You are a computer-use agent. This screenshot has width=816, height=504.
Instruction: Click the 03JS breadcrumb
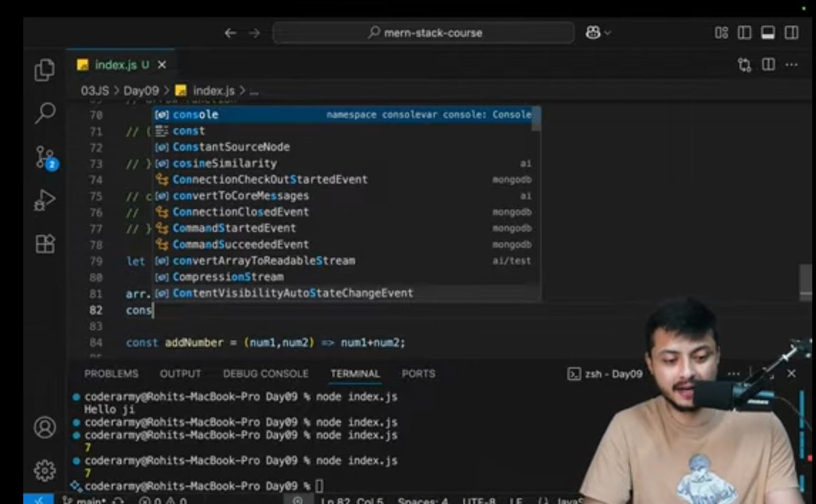pyautogui.click(x=95, y=90)
